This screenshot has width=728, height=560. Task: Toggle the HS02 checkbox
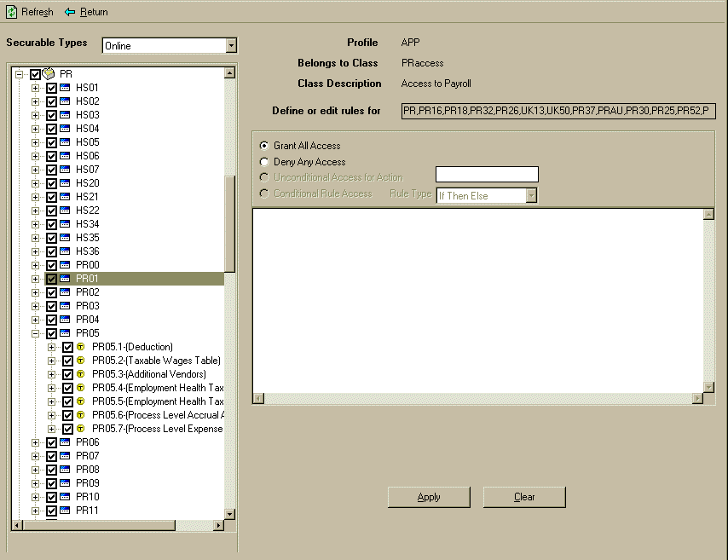(51, 101)
